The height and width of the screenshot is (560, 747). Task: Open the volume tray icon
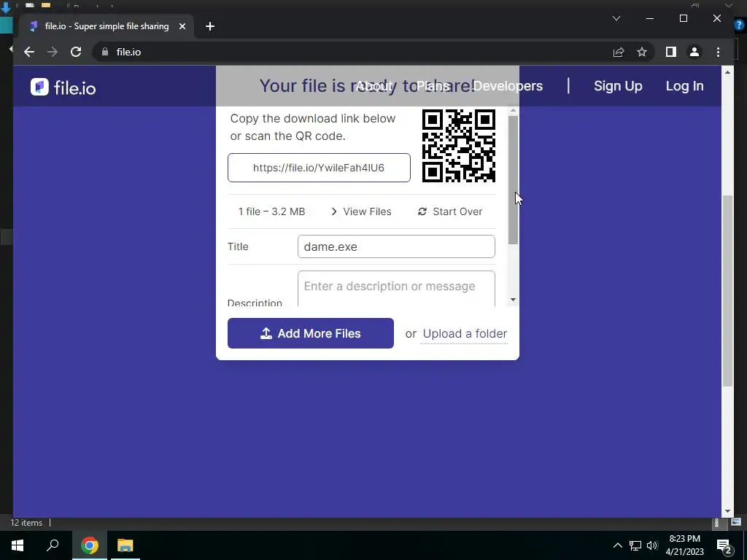652,545
